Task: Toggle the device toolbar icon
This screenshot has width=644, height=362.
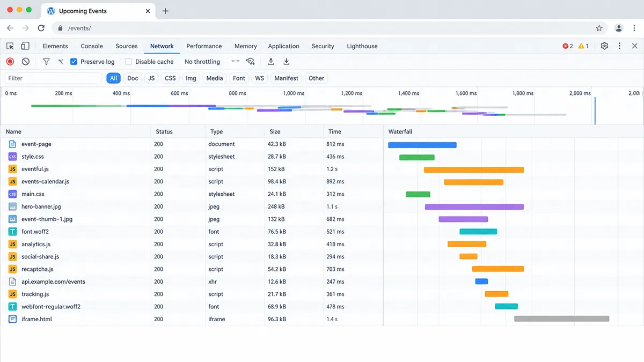Action: point(25,46)
